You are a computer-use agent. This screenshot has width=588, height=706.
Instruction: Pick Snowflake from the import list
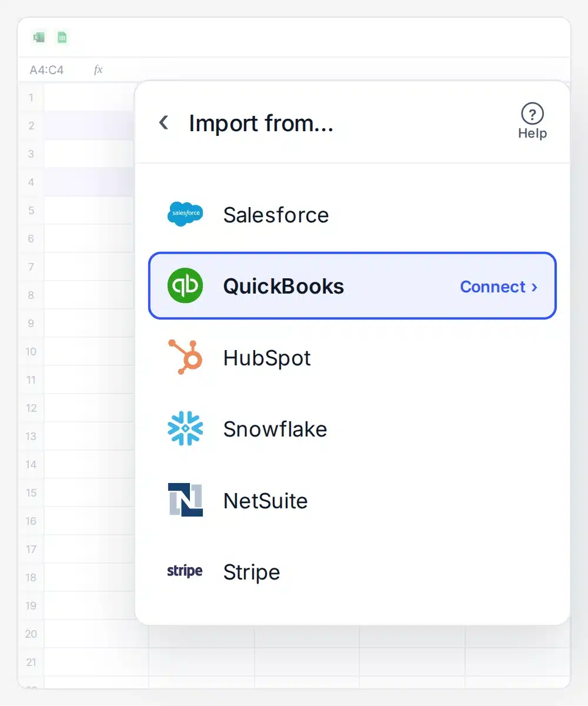275,429
